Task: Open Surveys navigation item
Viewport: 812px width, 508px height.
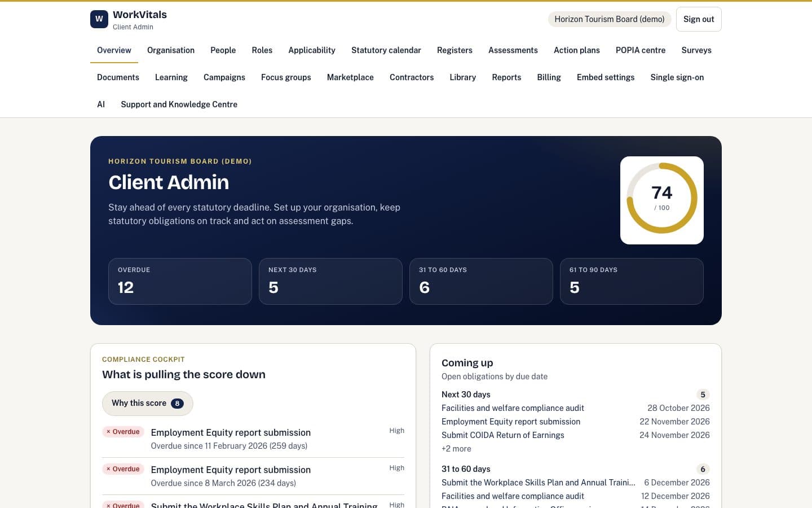Action: (x=696, y=50)
